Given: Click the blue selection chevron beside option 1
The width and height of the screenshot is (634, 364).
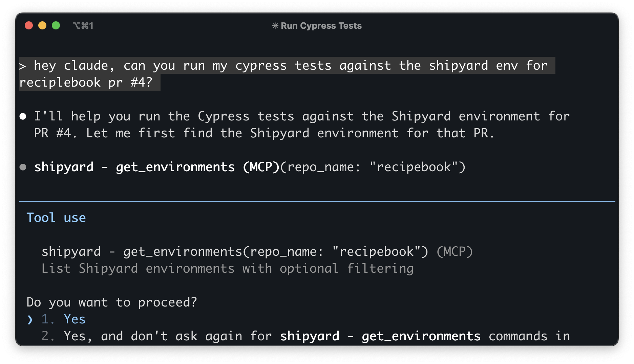Looking at the screenshot, I should point(30,319).
